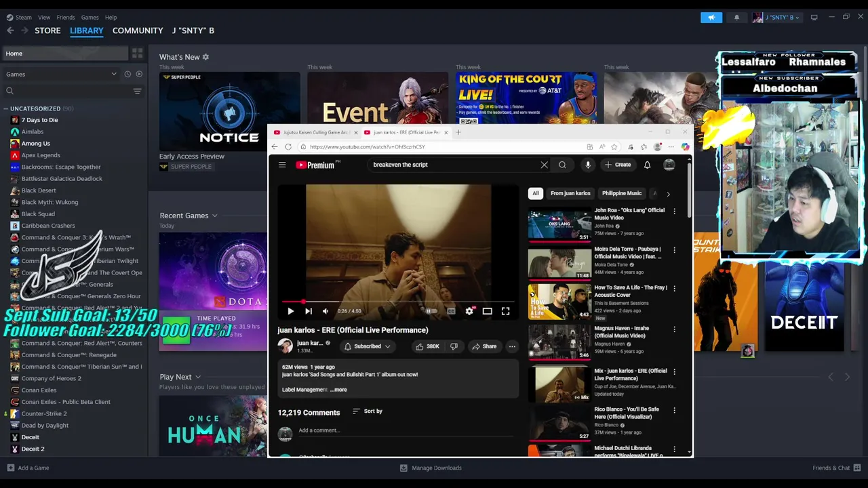Open Steam library collections grid view
The width and height of the screenshot is (868, 488).
click(x=138, y=54)
